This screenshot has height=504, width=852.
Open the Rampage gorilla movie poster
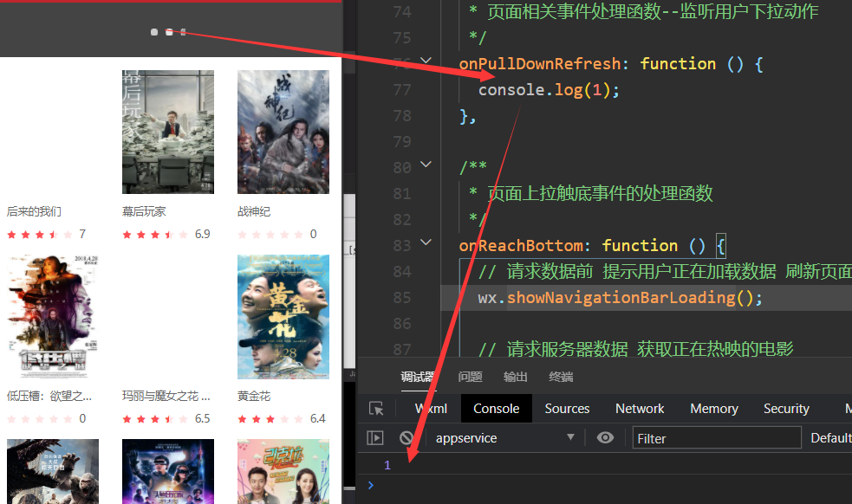click(x=53, y=471)
